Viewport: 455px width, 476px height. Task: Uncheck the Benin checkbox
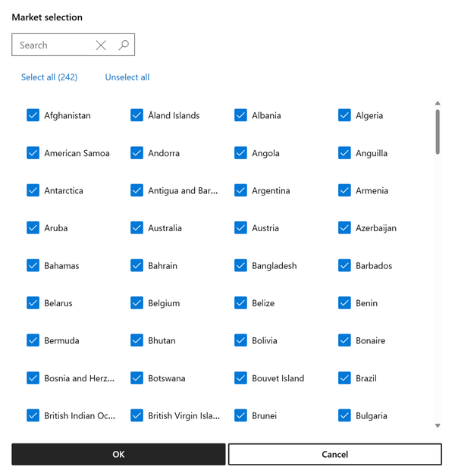tap(344, 302)
